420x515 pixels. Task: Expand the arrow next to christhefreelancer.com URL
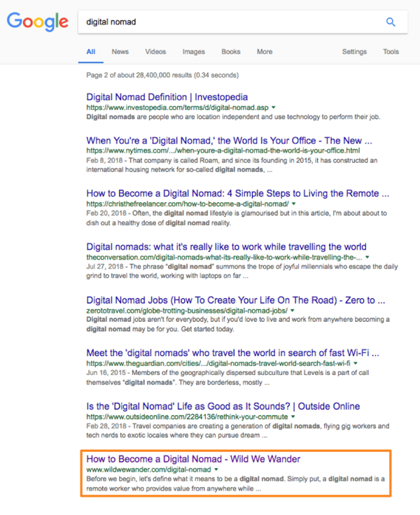pyautogui.click(x=293, y=204)
